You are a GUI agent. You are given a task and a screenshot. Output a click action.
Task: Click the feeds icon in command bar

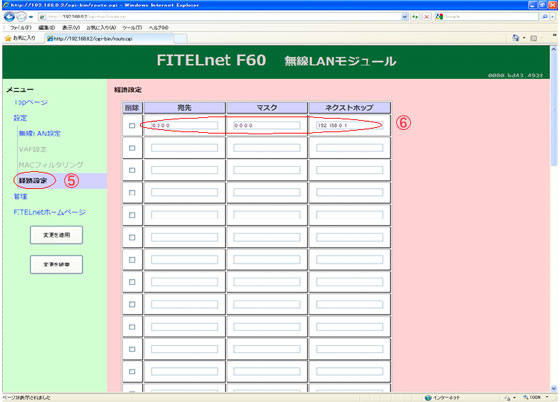[534, 38]
